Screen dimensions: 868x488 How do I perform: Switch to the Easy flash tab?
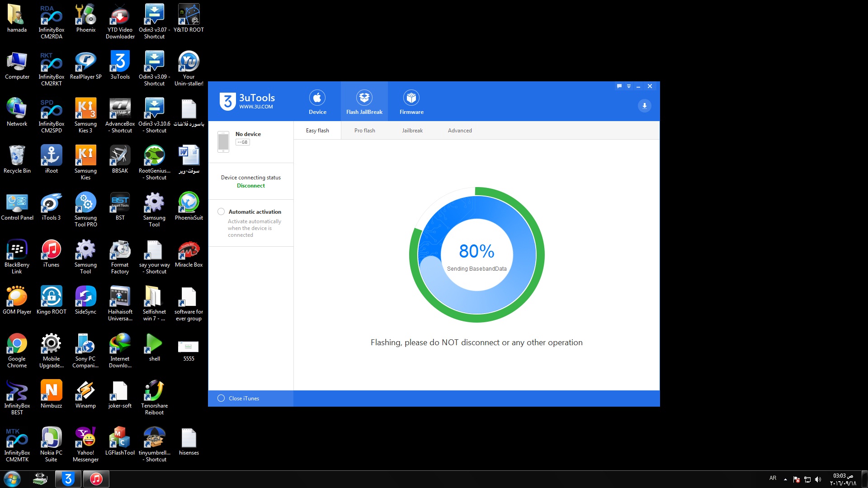tap(317, 131)
